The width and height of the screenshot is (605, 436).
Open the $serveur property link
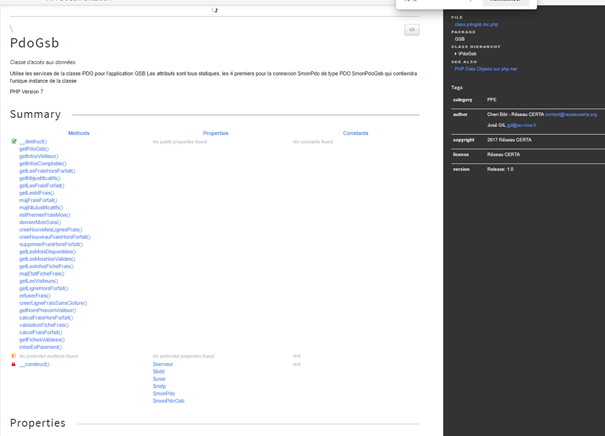click(x=163, y=364)
